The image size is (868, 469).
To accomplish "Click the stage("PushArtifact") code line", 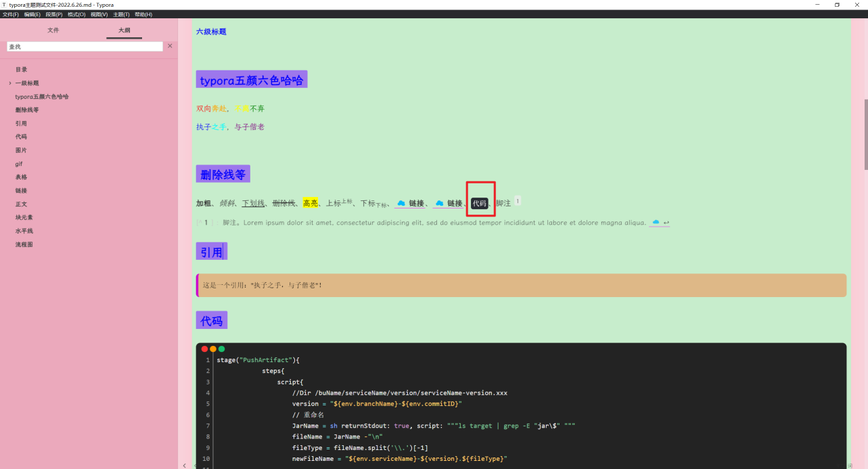I will click(x=258, y=360).
